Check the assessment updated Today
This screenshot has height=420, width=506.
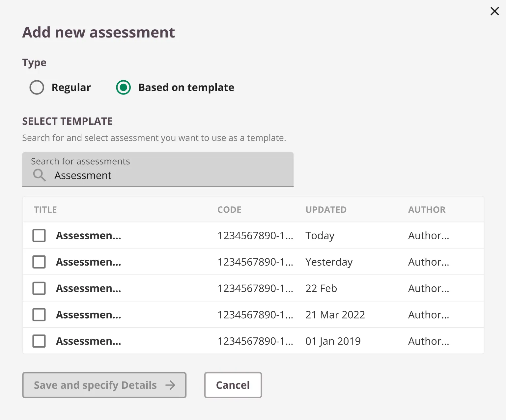(39, 236)
